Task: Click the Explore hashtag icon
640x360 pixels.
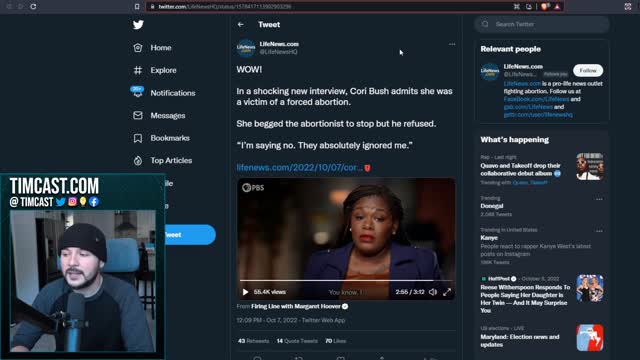Action: 138,70
